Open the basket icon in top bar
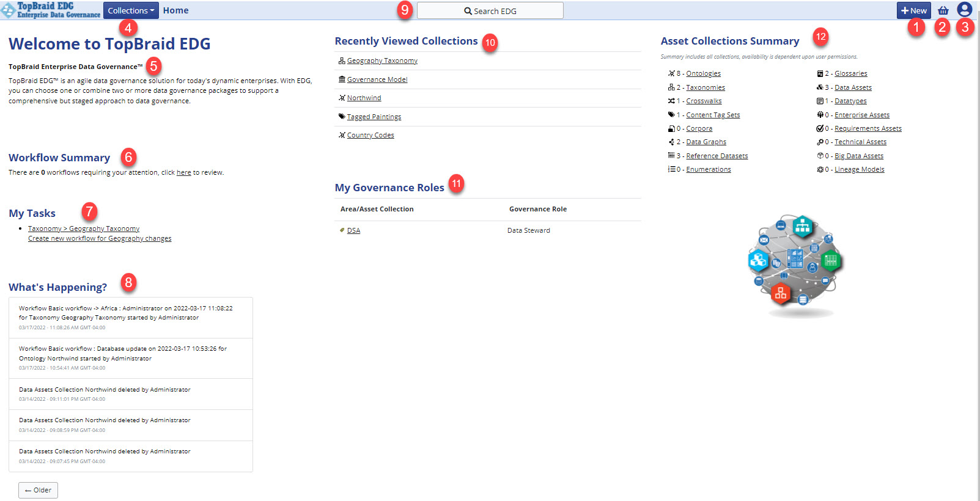 (943, 10)
